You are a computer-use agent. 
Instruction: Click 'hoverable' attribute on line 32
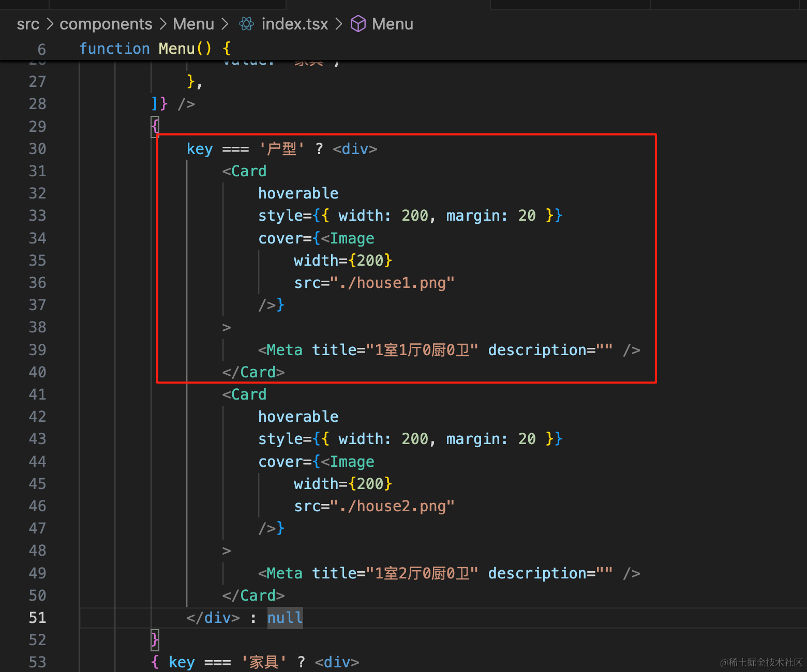pyautogui.click(x=298, y=193)
